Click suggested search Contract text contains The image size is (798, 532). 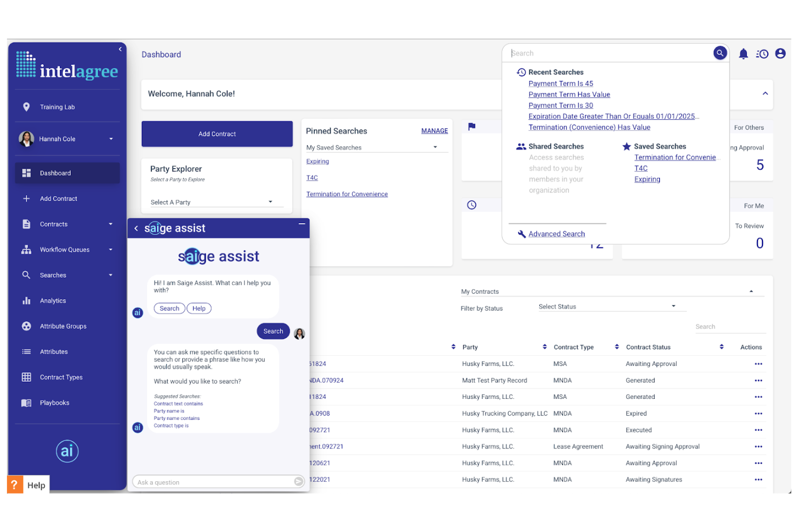tap(178, 404)
